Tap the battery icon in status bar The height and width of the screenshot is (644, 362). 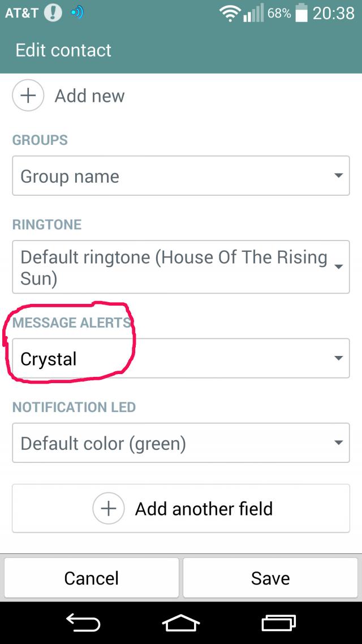tap(302, 14)
